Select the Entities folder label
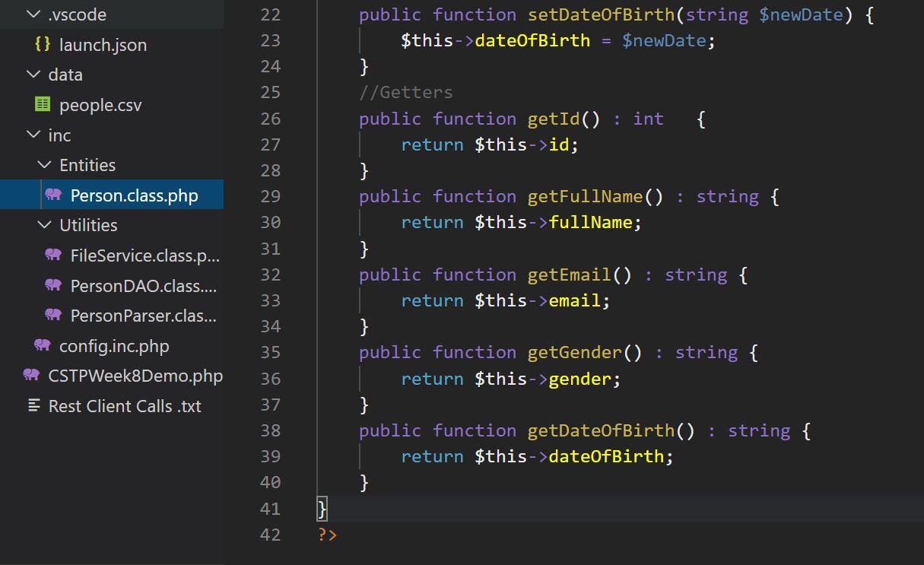924x565 pixels. pyautogui.click(x=87, y=165)
